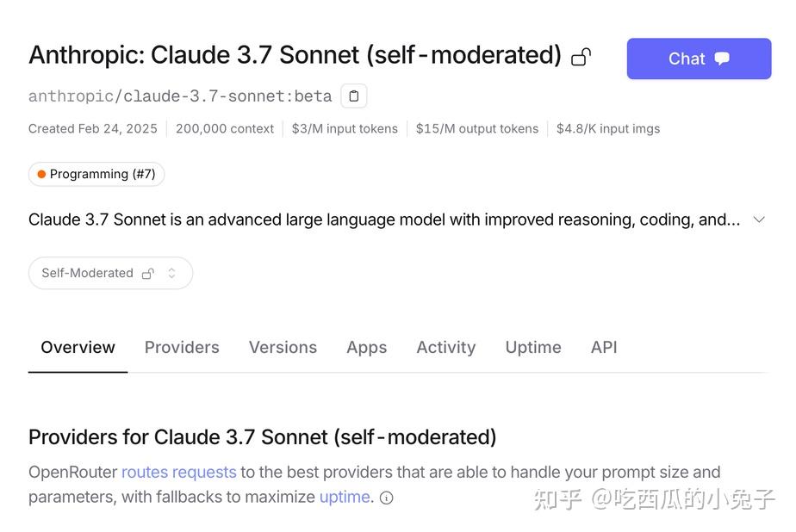This screenshot has width=796, height=532.
Task: Click the unlock icon beside the model title
Action: tap(581, 57)
